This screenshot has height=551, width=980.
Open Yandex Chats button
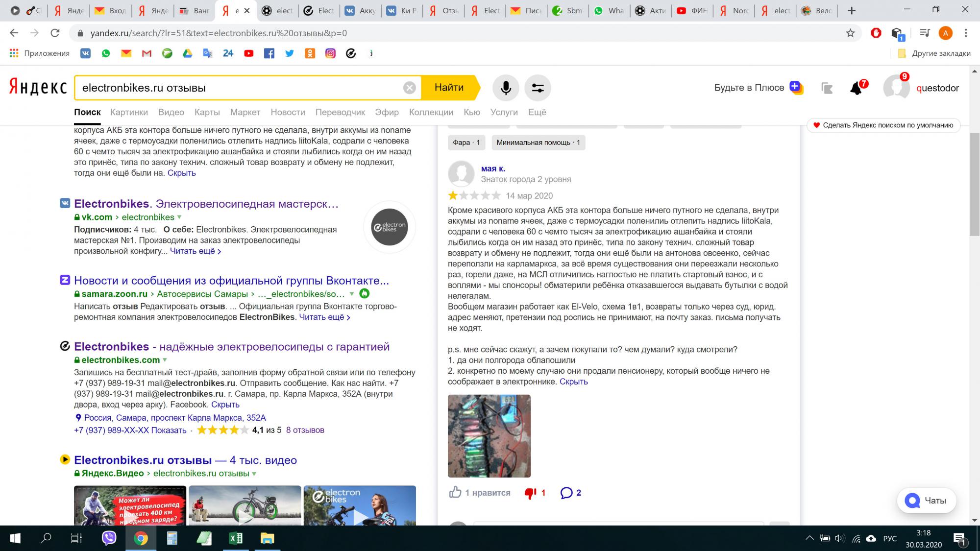(926, 501)
